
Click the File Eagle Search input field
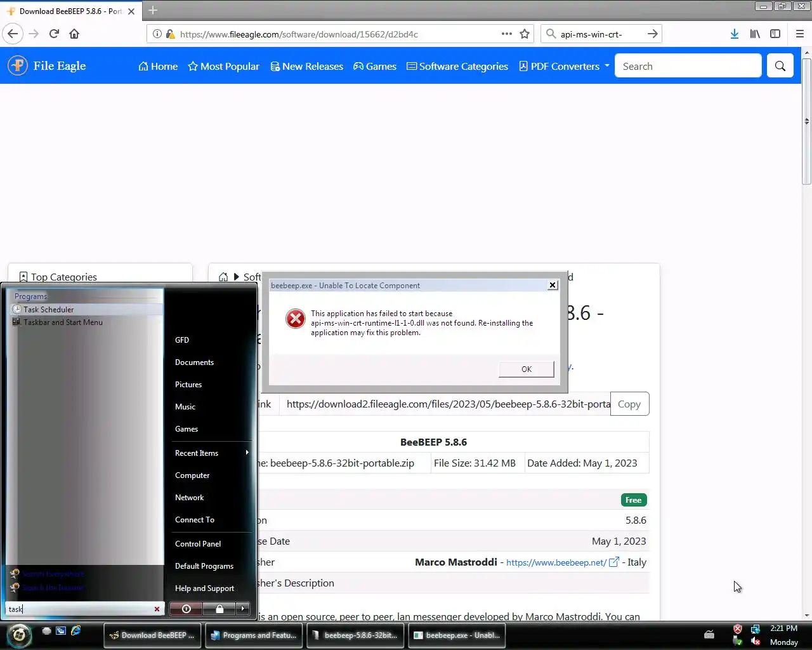click(x=688, y=66)
